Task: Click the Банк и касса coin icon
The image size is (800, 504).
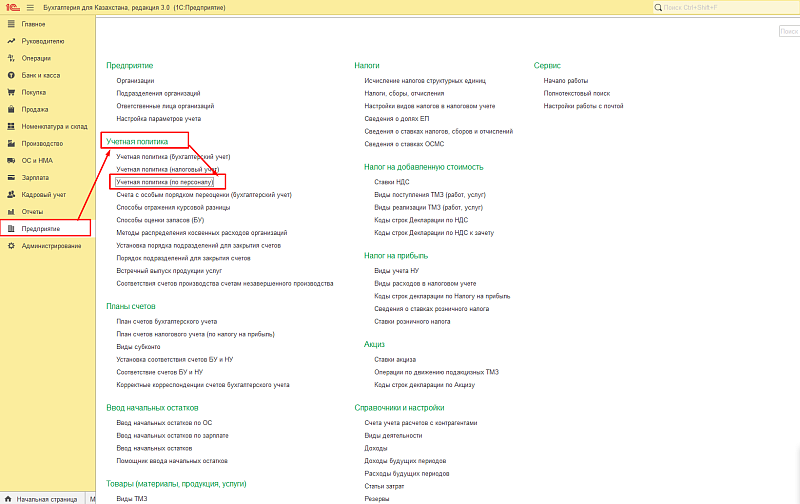Action: click(x=10, y=75)
